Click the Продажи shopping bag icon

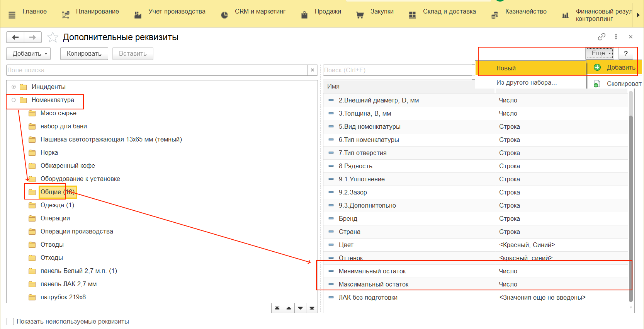[304, 15]
